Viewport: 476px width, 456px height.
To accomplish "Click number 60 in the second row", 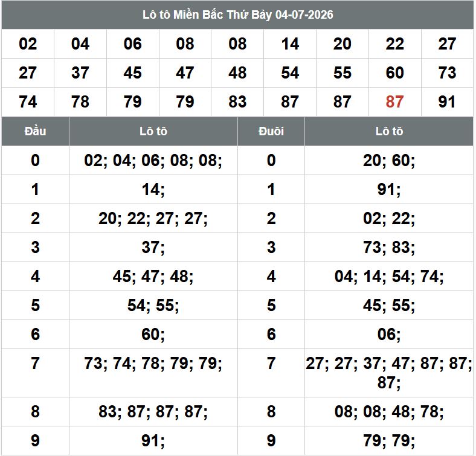I will (x=394, y=73).
